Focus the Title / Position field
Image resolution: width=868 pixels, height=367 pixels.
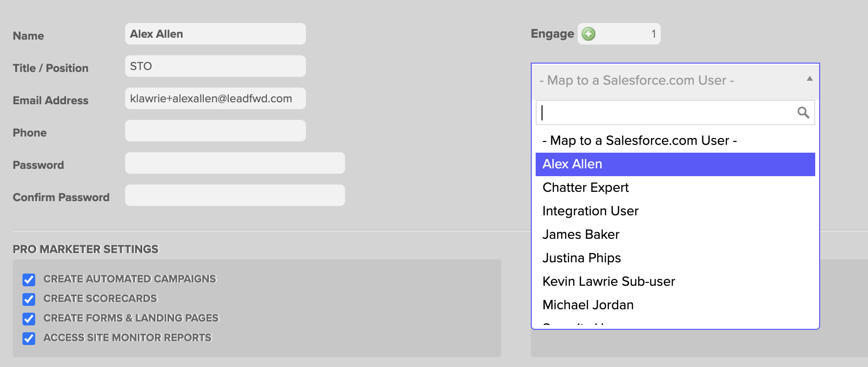[x=215, y=66]
